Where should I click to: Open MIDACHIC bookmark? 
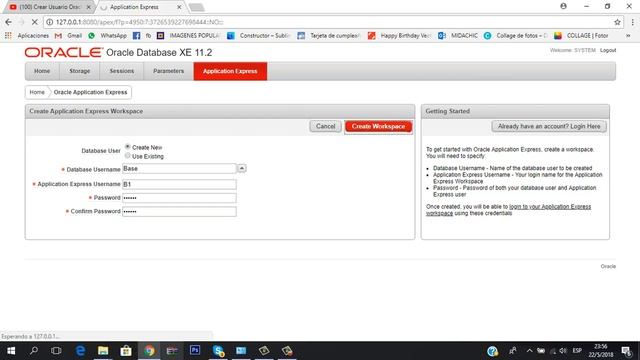point(458,36)
